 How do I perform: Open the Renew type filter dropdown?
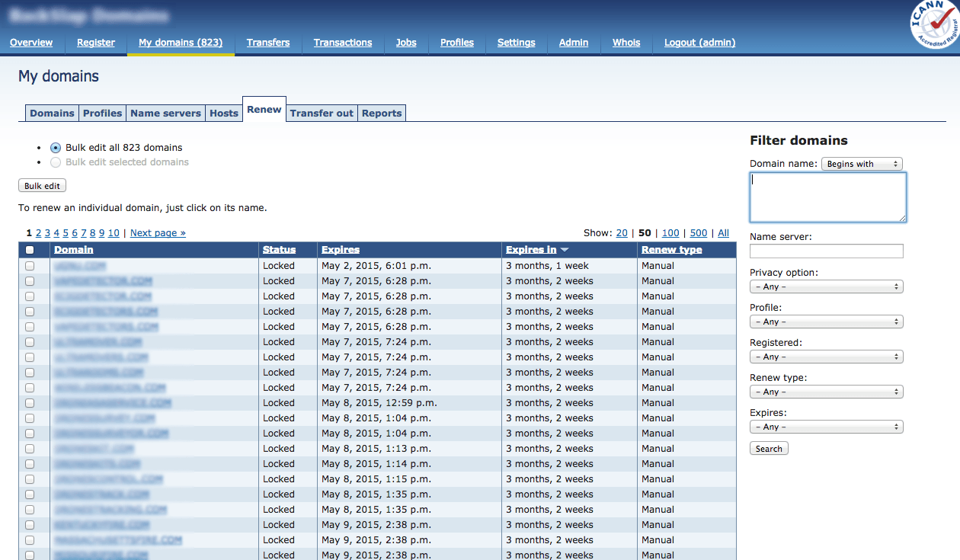(x=826, y=392)
